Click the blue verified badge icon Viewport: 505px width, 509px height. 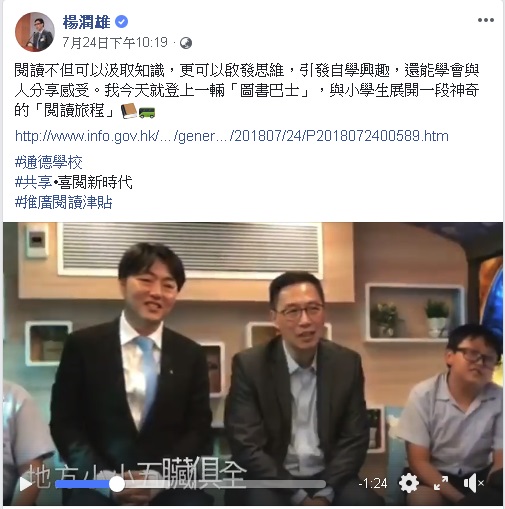(x=121, y=22)
